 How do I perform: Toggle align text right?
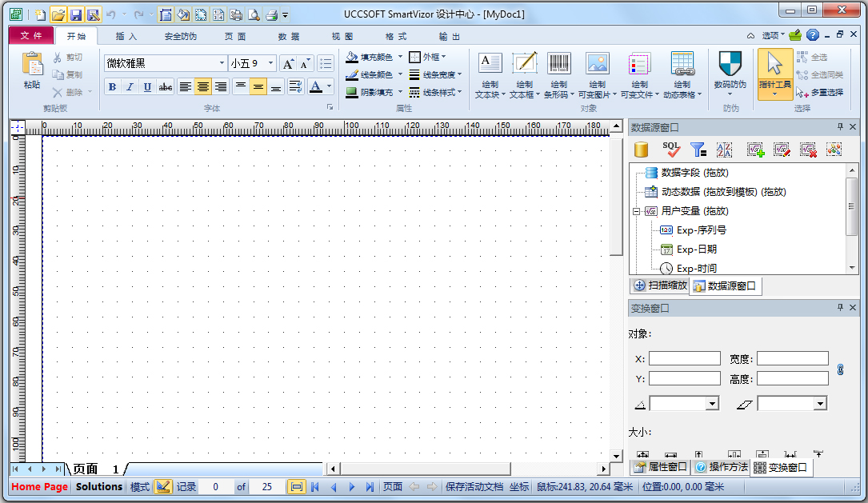(221, 87)
